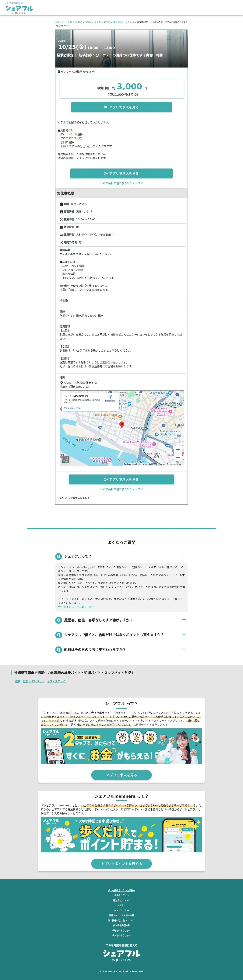Open Keyboard shortcuts on the map
The height and width of the screenshot is (980, 243).
click(132, 464)
